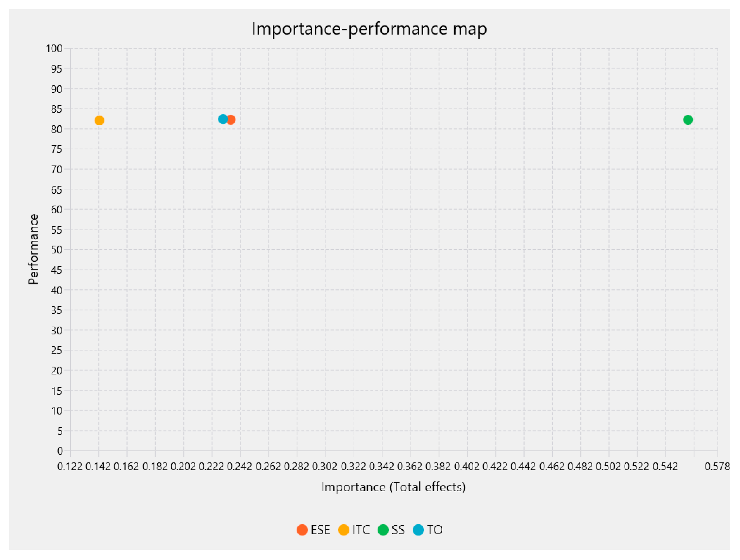740x560 pixels.
Task: Select the ITC legend label text
Action: click(361, 530)
